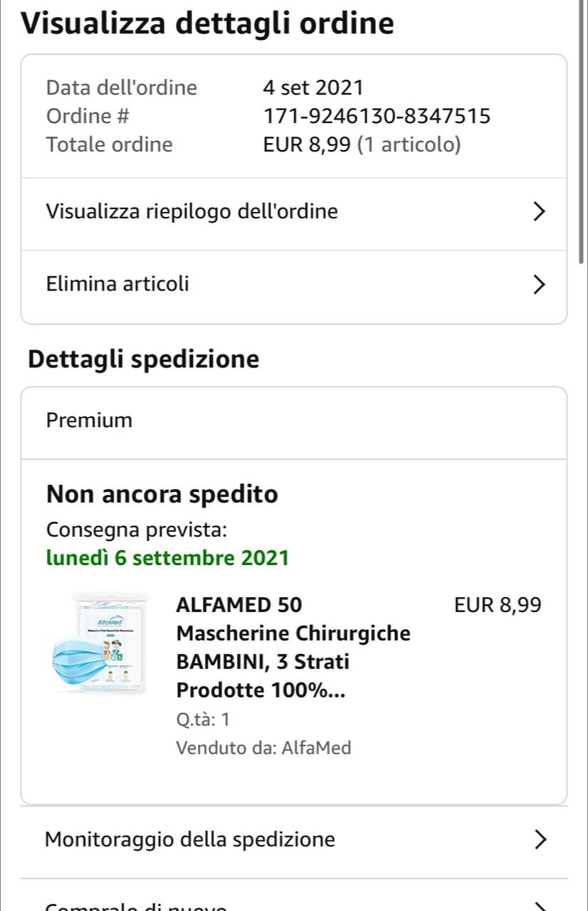Open the ALFAMED 50 Mascherine Chirurgiche product title

293,648
